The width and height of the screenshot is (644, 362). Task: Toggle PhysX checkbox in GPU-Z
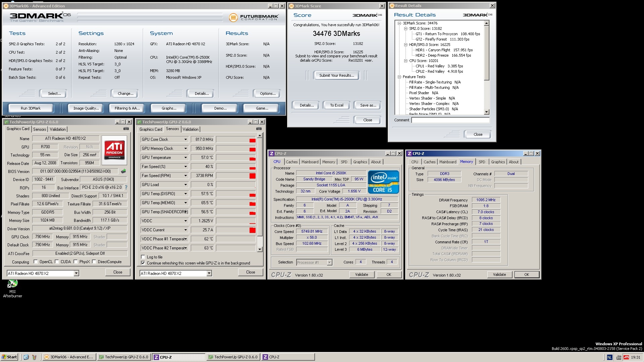pyautogui.click(x=76, y=262)
